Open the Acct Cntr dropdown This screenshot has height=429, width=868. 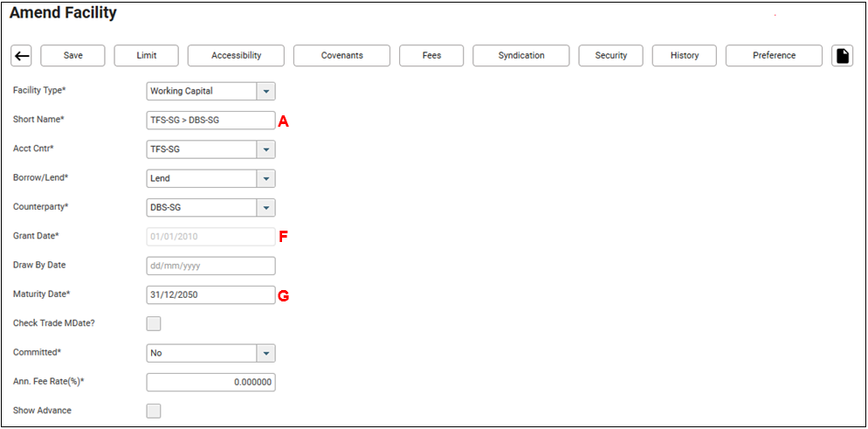click(266, 149)
